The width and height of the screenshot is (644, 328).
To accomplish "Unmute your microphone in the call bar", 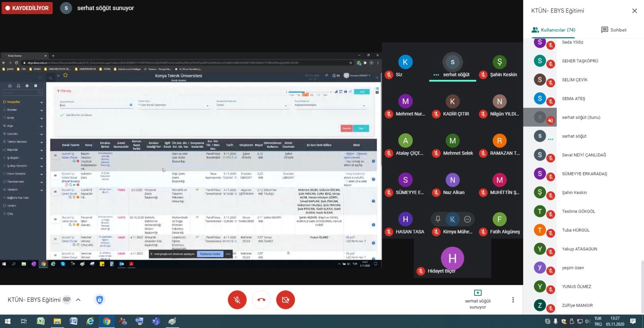I will [x=237, y=300].
